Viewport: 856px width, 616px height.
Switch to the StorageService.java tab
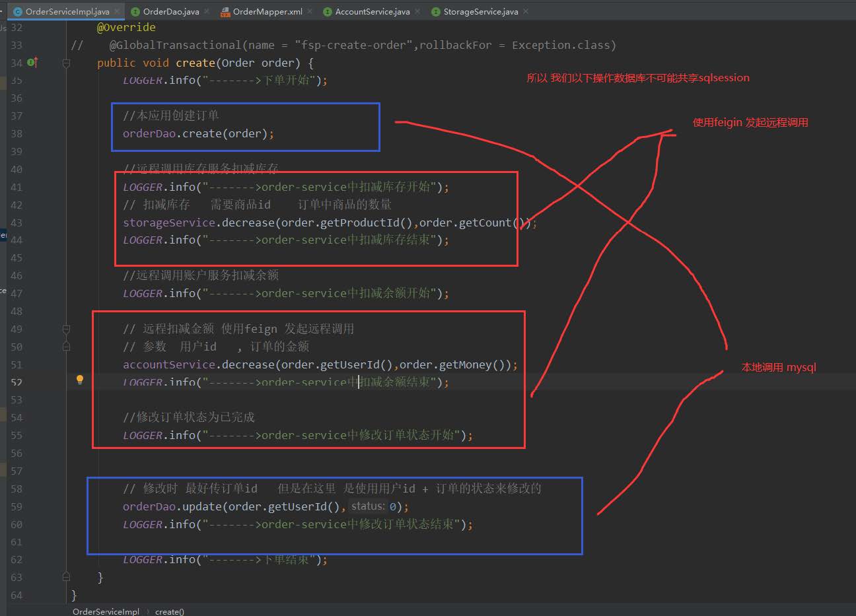point(481,11)
